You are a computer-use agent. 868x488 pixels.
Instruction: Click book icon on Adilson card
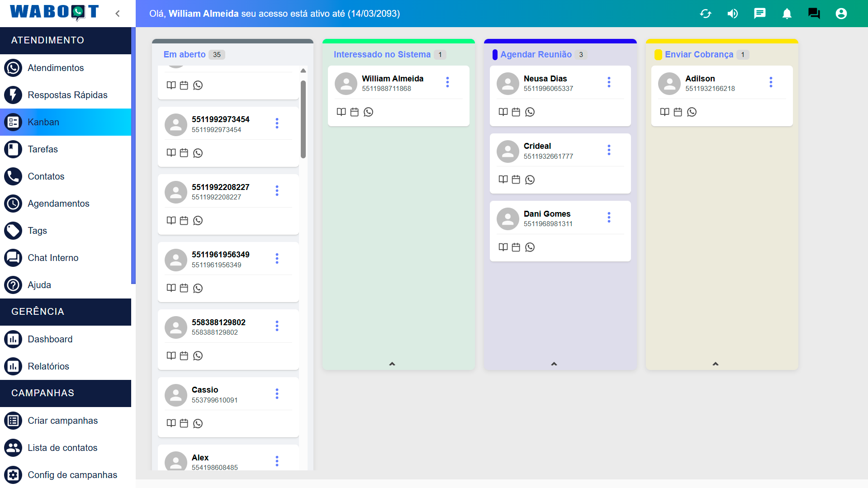[x=664, y=112]
